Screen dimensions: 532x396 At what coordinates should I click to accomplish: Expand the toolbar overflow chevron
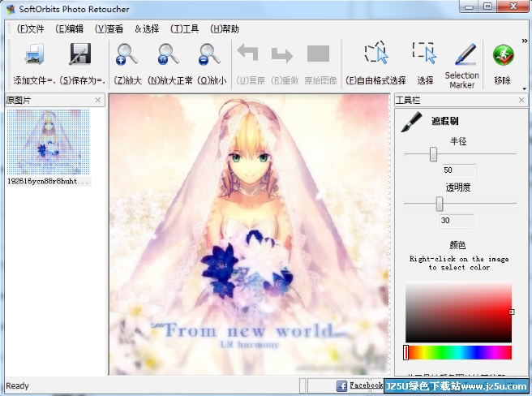[x=524, y=41]
